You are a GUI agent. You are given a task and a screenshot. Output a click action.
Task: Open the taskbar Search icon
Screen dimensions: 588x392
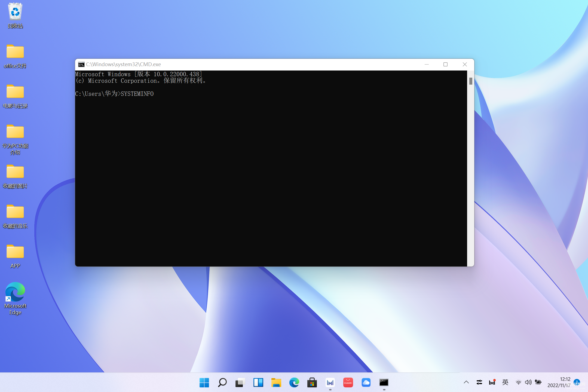pos(222,382)
